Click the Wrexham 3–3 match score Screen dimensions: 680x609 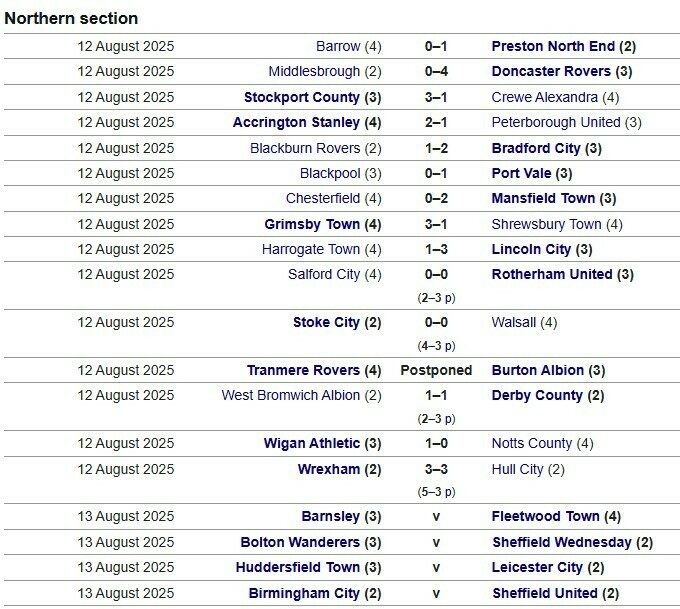coord(436,468)
